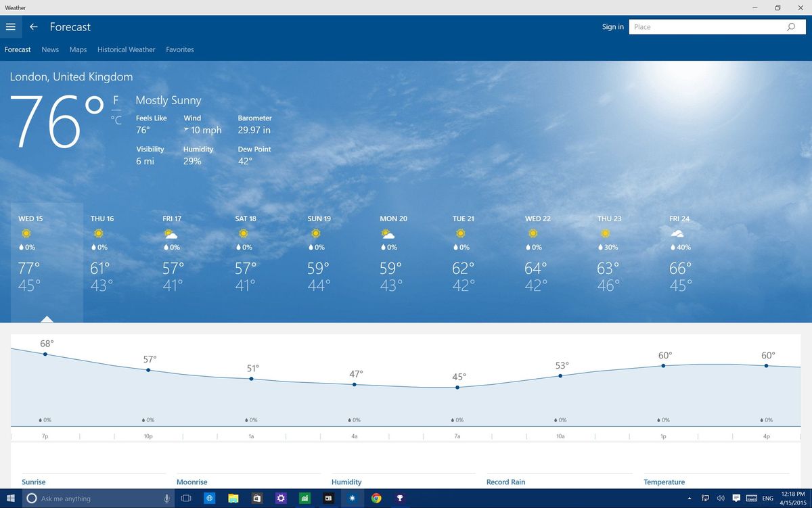
Task: Open the Weather app icon in the taskbar
Action: point(352,499)
